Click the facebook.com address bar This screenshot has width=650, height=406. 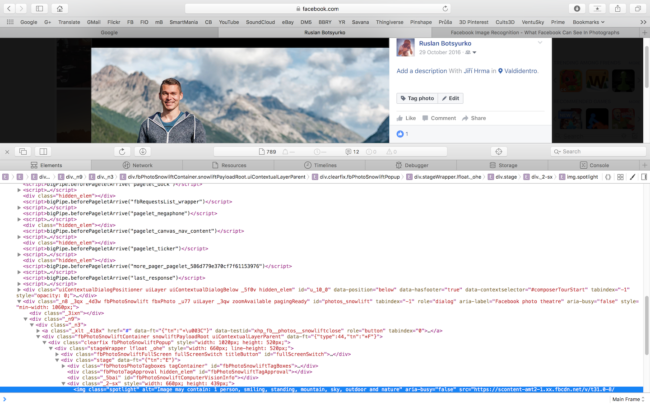(x=318, y=8)
